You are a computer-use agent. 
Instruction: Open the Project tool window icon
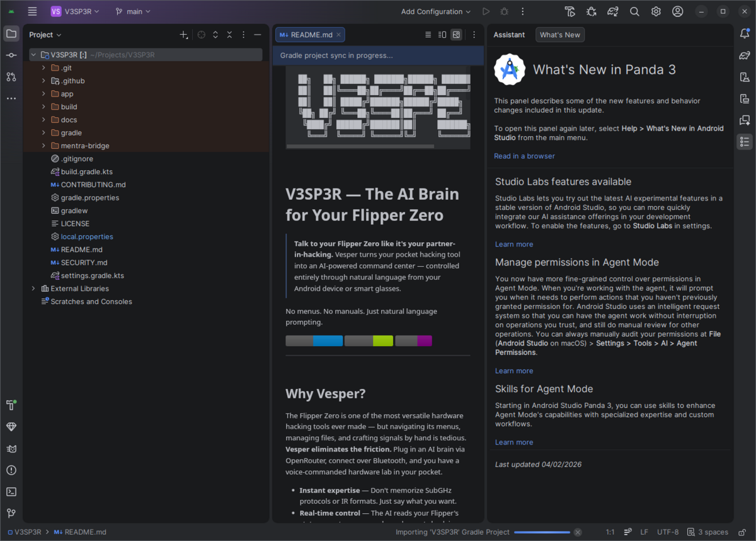pyautogui.click(x=11, y=34)
